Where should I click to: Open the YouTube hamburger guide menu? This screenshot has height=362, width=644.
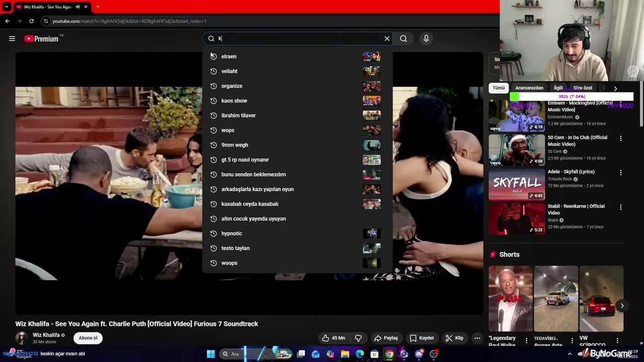coord(12,39)
